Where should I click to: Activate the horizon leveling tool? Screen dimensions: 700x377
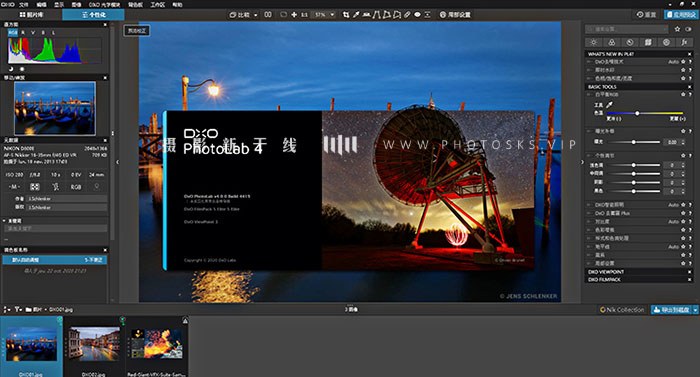point(367,15)
